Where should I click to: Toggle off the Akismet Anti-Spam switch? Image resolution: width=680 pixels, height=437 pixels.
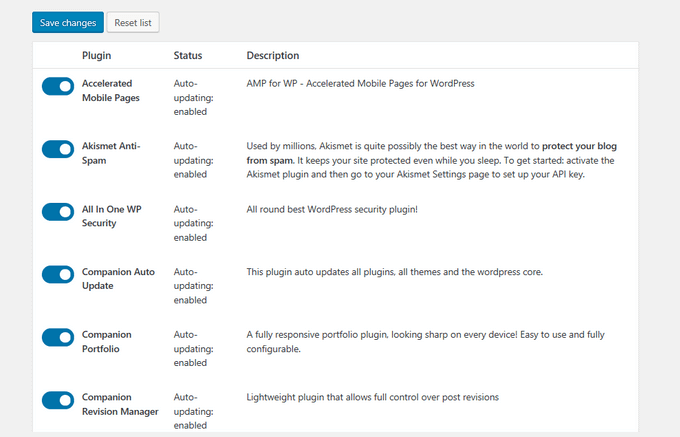tap(58, 149)
